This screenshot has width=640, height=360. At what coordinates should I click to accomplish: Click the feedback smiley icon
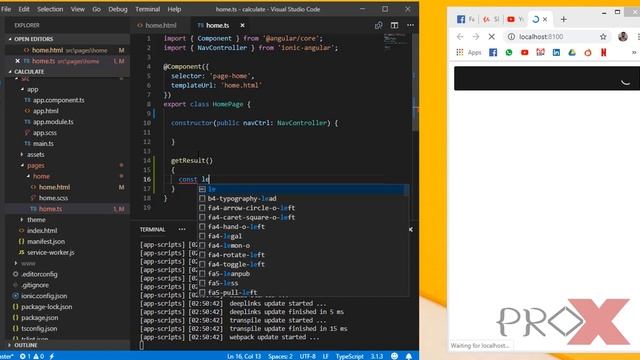394,356
